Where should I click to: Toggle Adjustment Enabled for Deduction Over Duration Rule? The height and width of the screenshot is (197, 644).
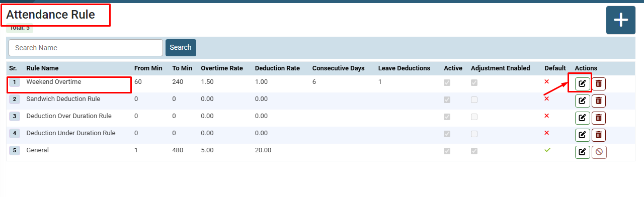tap(474, 117)
